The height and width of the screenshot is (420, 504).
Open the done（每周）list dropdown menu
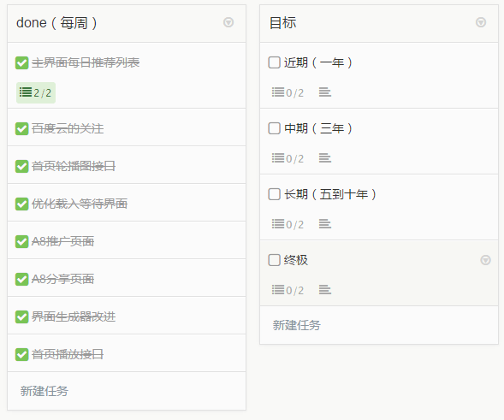(228, 22)
